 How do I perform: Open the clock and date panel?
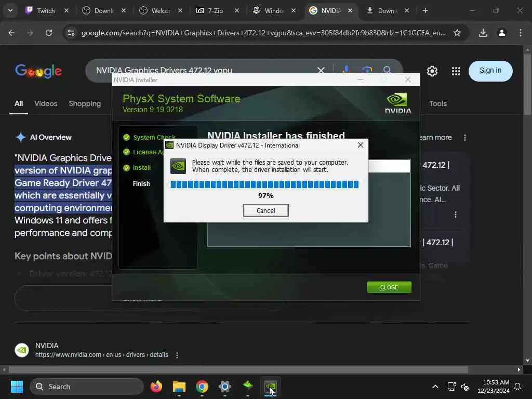[494, 387]
